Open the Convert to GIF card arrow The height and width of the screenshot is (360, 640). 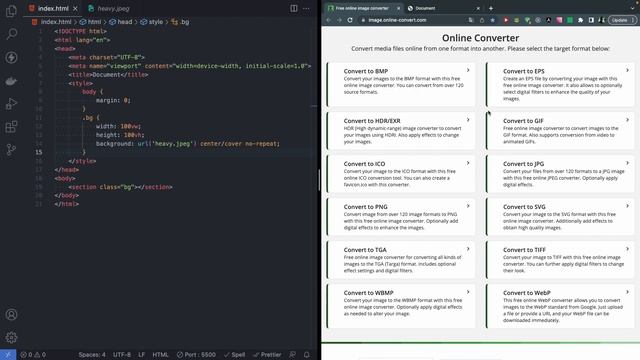(x=627, y=120)
